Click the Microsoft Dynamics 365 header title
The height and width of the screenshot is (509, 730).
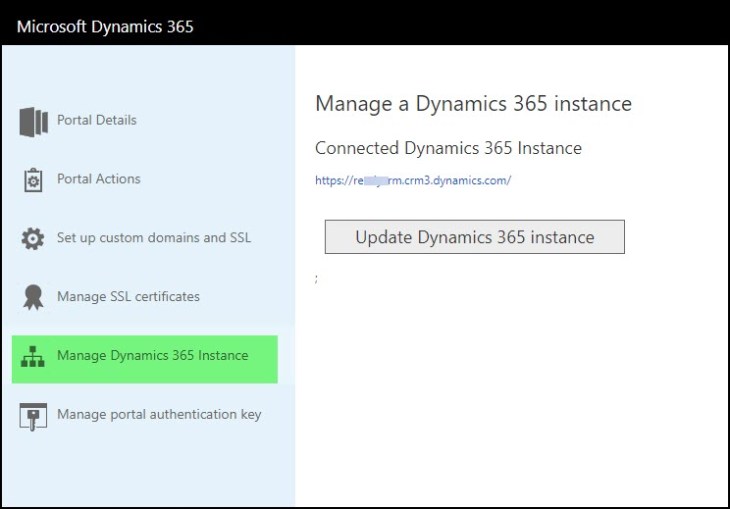(105, 26)
